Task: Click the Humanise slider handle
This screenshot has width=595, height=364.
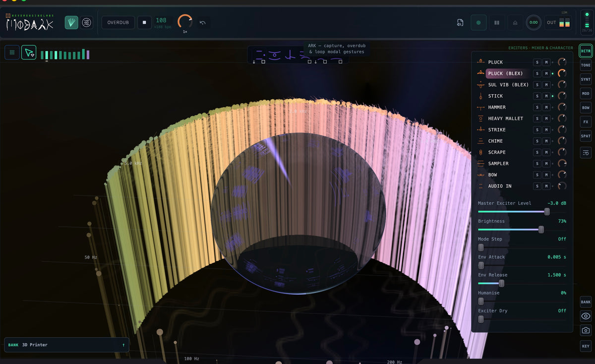Action: (480, 301)
